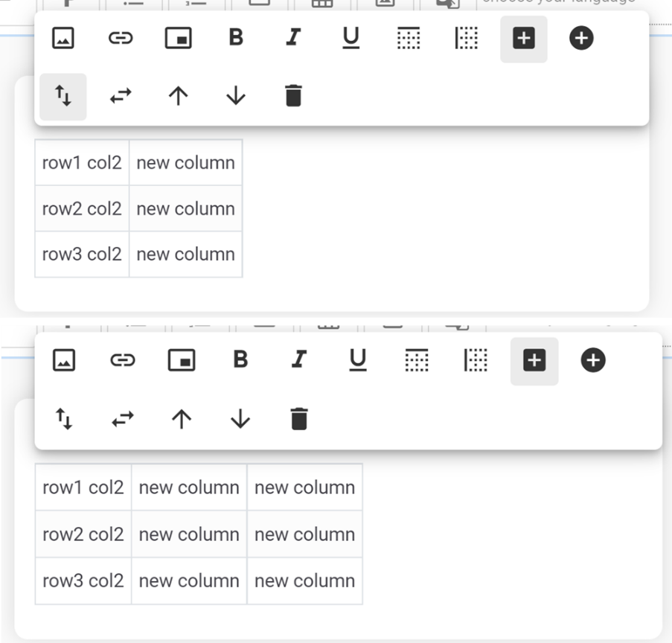Click image icon above the two-column table
Image resolution: width=672 pixels, height=643 pixels.
click(x=63, y=38)
